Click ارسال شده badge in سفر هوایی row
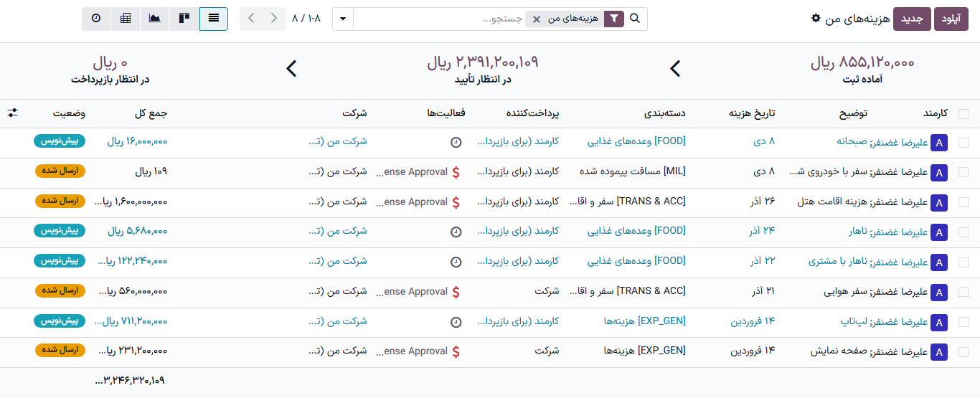The width and height of the screenshot is (980, 398). click(60, 290)
